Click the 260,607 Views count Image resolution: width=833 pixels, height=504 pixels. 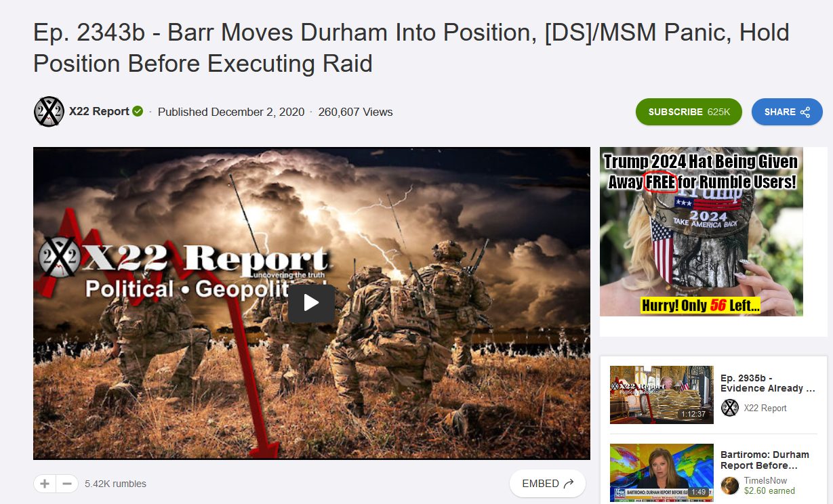click(355, 112)
